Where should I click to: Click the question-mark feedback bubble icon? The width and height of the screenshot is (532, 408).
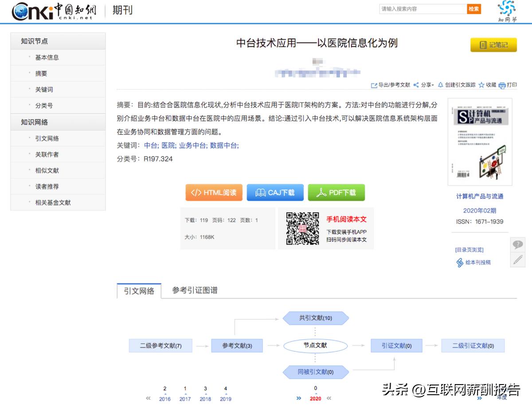click(518, 245)
